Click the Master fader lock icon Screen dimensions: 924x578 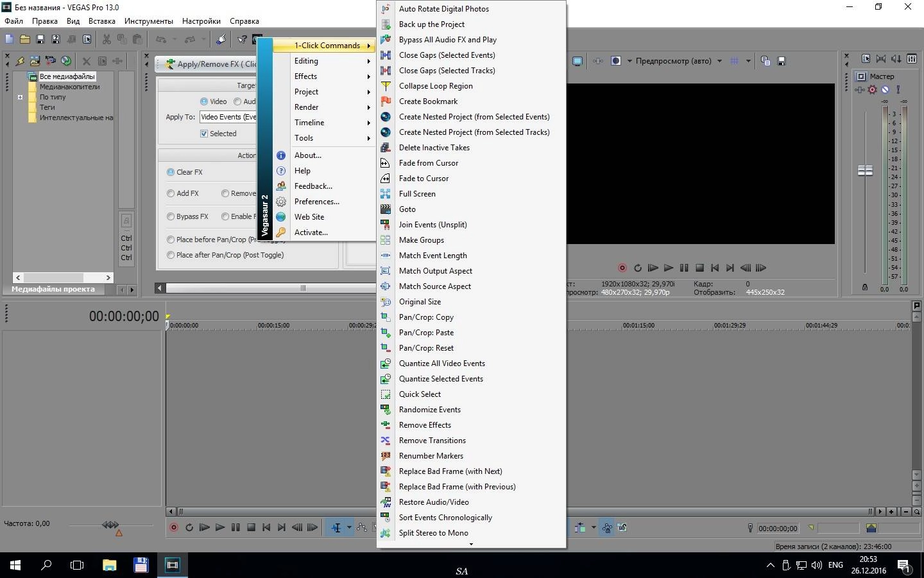865,288
